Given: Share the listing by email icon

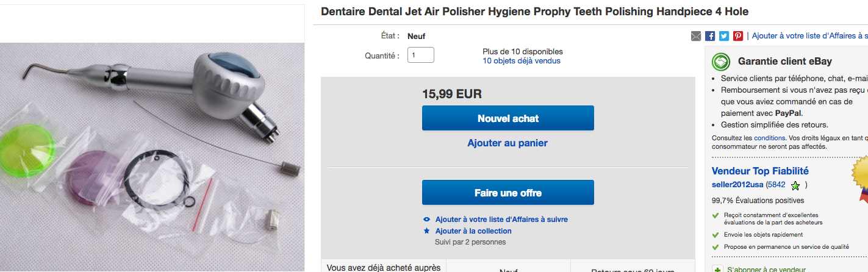Looking at the screenshot, I should pyautogui.click(x=696, y=36).
